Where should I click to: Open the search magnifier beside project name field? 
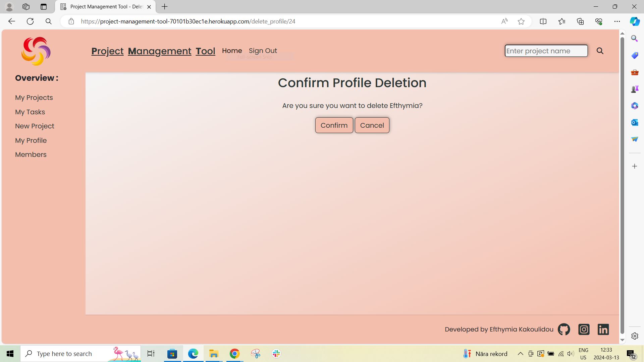(x=600, y=51)
